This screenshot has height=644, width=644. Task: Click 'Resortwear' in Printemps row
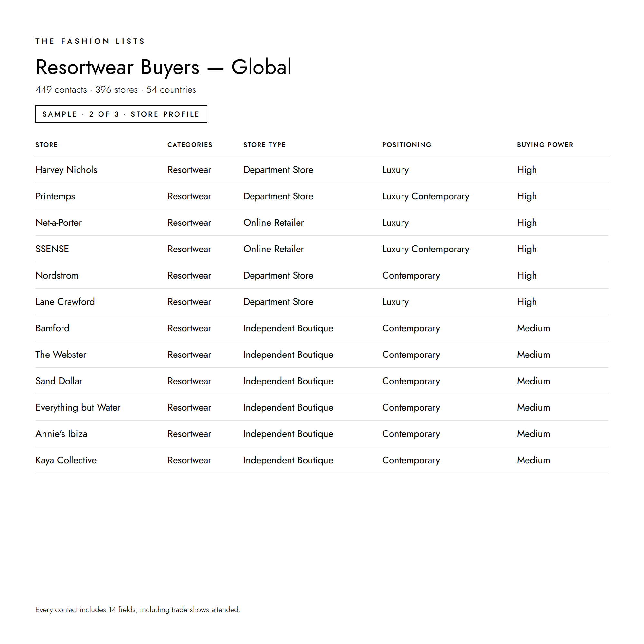(189, 196)
